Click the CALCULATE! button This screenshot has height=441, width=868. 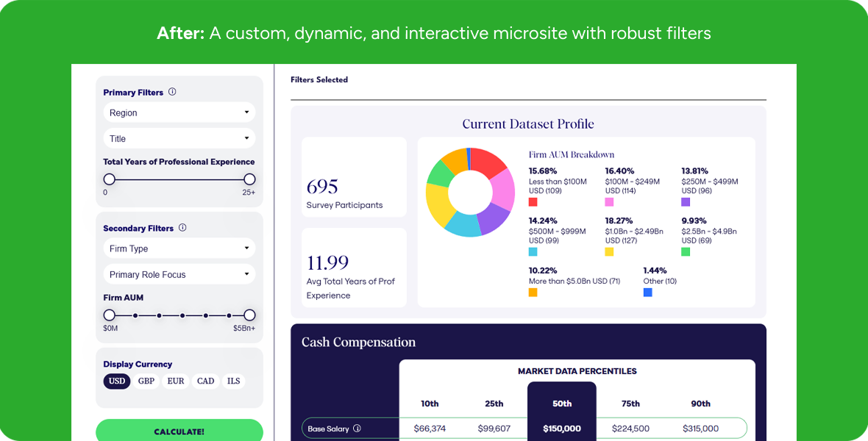179,431
